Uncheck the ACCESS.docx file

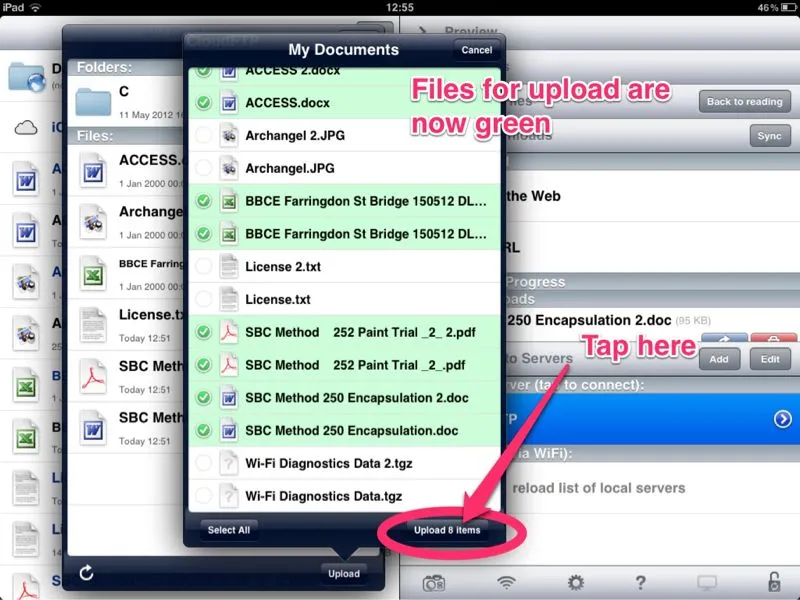pyautogui.click(x=204, y=102)
